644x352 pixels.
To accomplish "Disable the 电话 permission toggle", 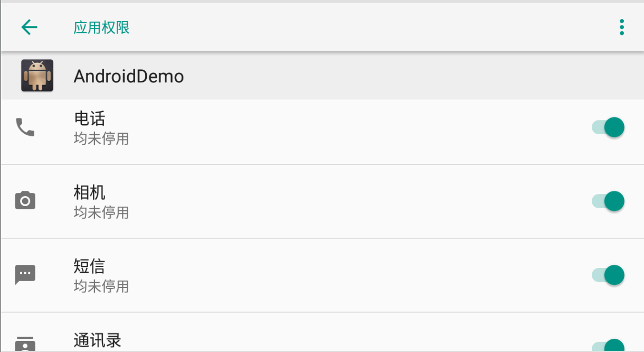I will [608, 127].
